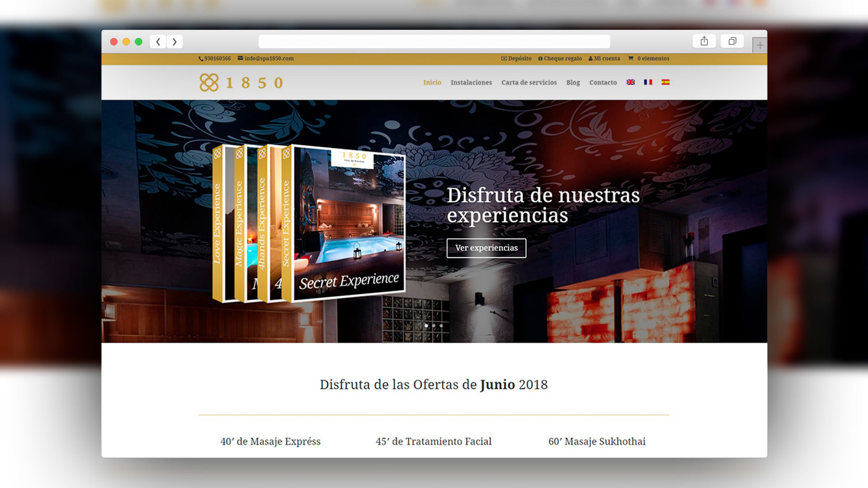
Task: Select the French flag language icon
Action: tap(648, 82)
